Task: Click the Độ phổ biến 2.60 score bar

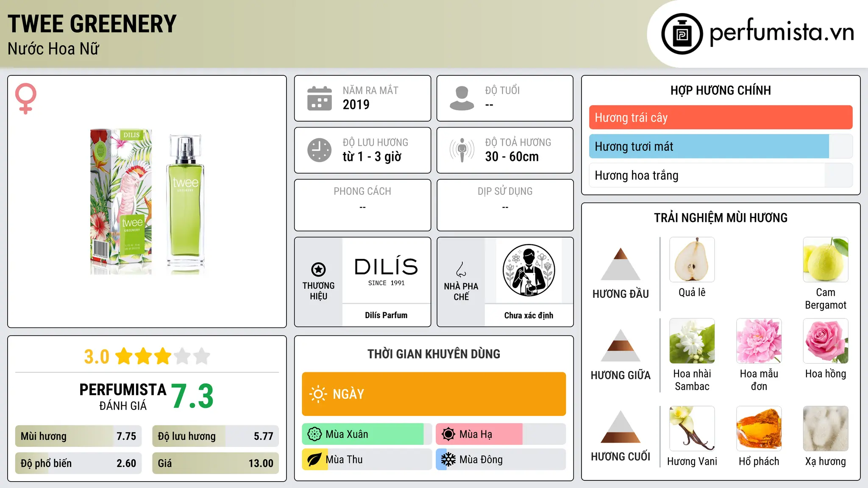Action: tap(78, 463)
